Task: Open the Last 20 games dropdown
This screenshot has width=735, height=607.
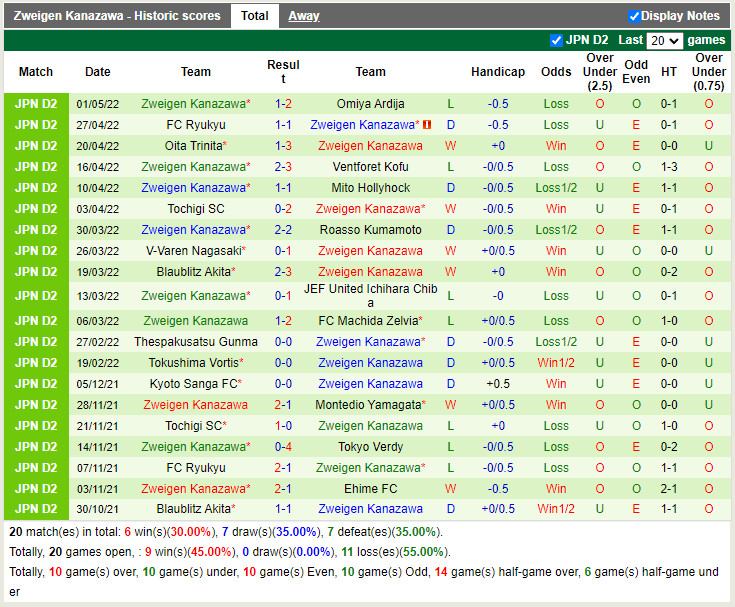Action: (x=664, y=41)
